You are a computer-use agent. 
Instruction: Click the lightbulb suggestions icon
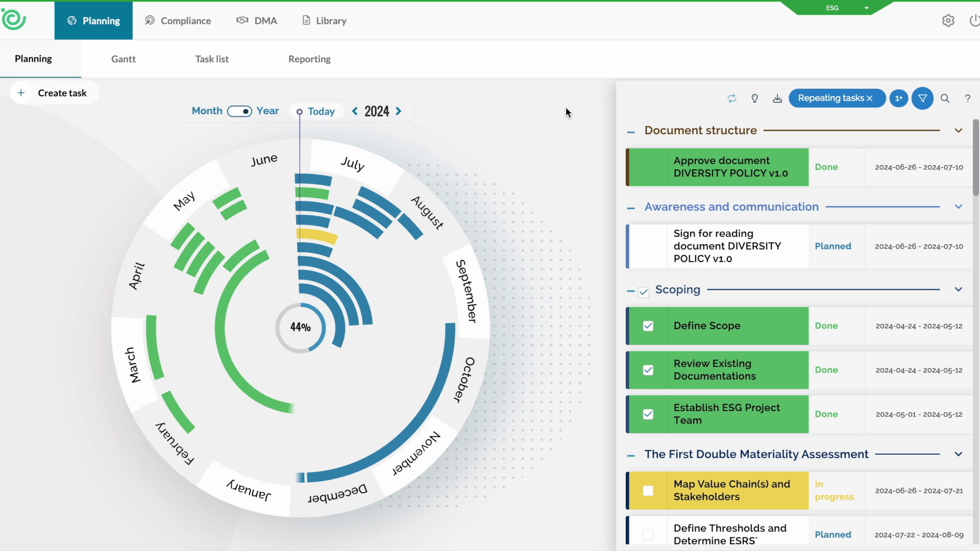click(x=754, y=98)
